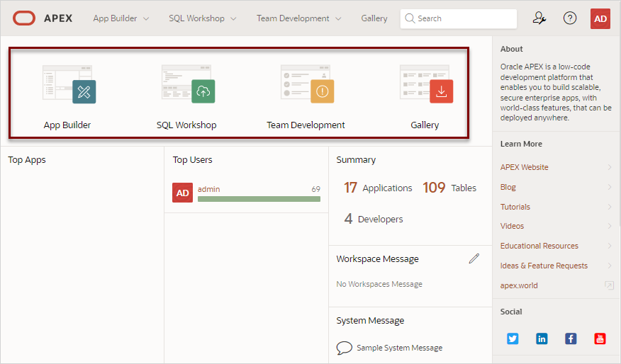This screenshot has width=621, height=364.
Task: Click the Tutorials row chevron
Action: coord(610,207)
